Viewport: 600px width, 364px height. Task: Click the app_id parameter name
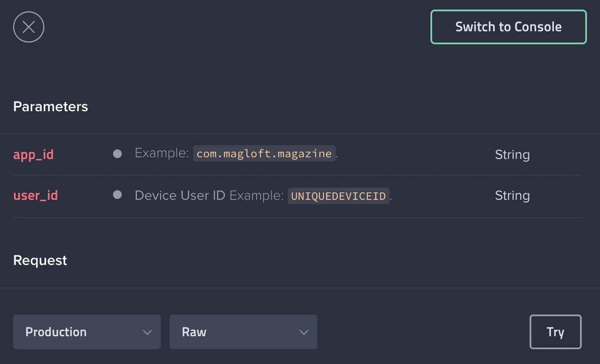coord(33,154)
